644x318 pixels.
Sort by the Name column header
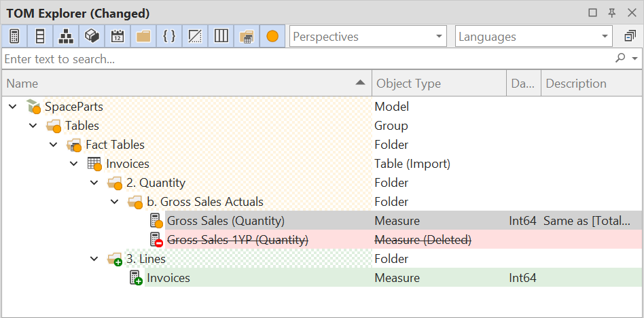tap(186, 84)
